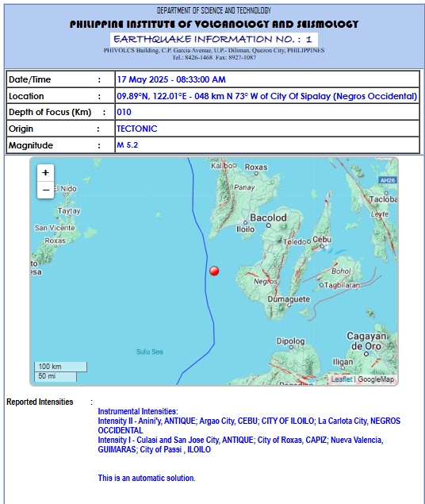425x504 pixels.
Task: Click the Earthquake Information No. 1 heading
Action: pos(213,40)
